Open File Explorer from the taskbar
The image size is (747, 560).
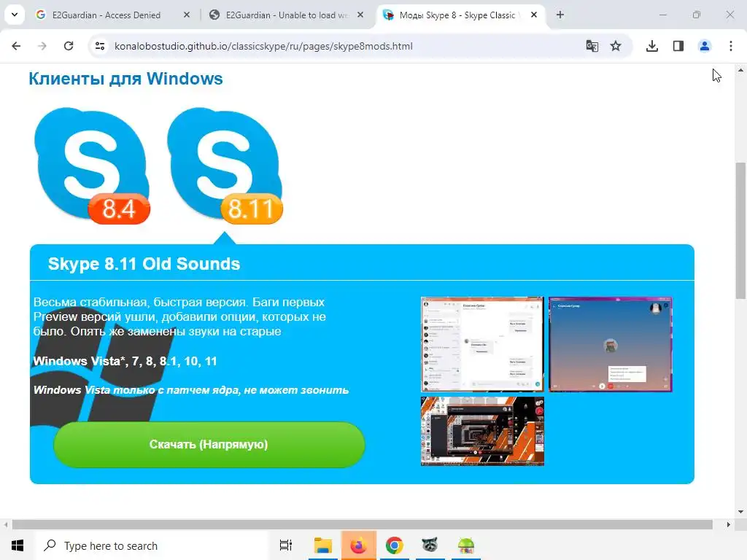pos(322,545)
